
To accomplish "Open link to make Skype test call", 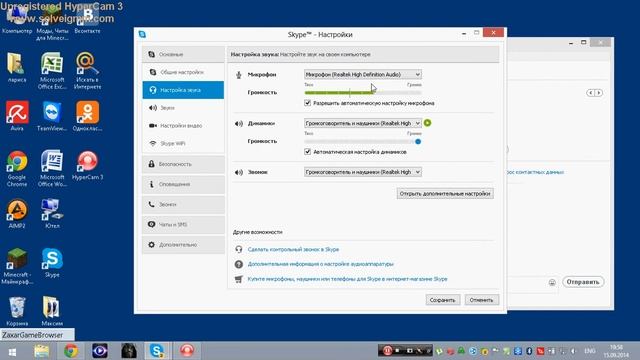I will pos(293,249).
